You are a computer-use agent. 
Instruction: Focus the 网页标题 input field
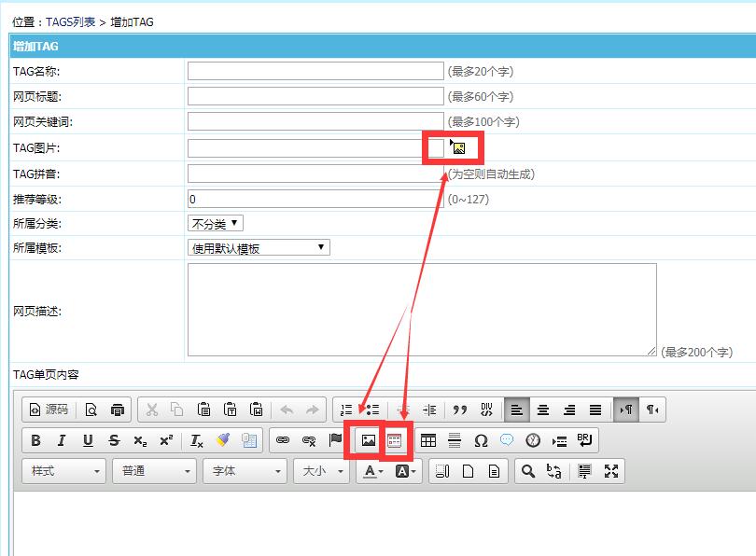click(x=315, y=96)
